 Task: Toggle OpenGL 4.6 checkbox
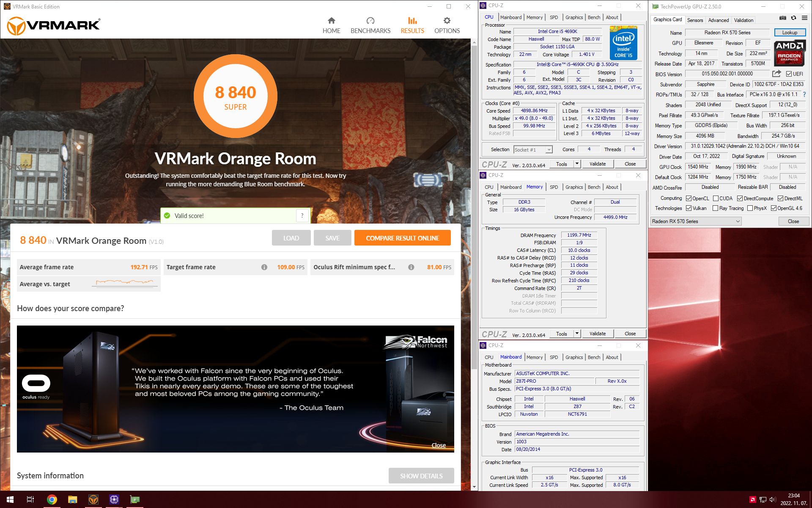pyautogui.click(x=774, y=208)
